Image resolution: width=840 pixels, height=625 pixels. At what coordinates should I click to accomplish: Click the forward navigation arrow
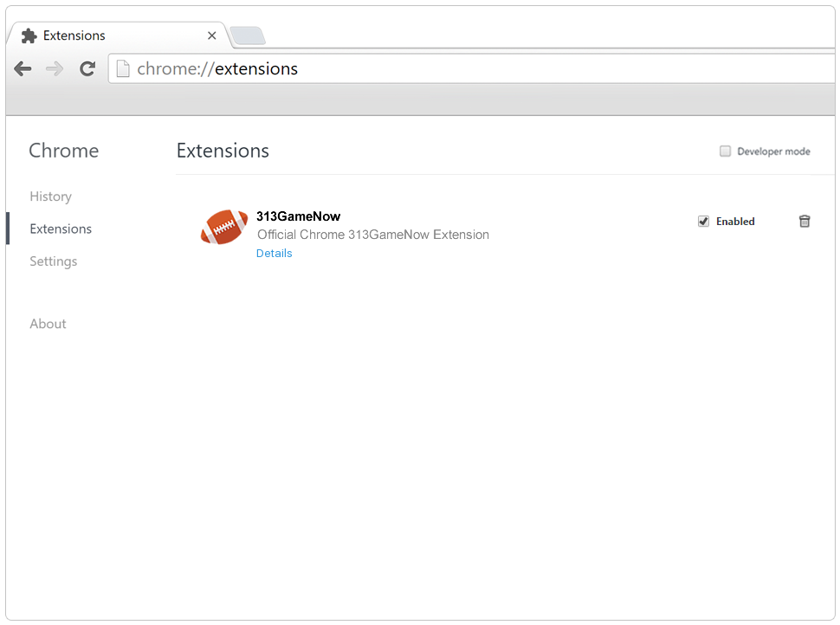[55, 68]
